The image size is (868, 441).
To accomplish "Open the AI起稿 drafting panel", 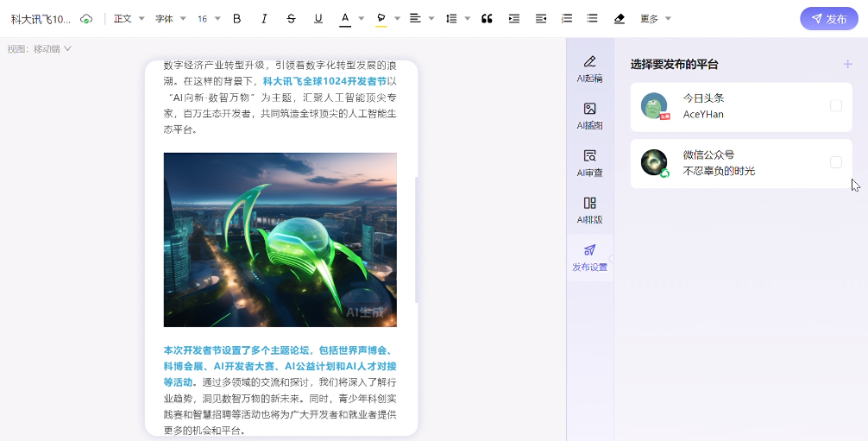I will (x=589, y=69).
